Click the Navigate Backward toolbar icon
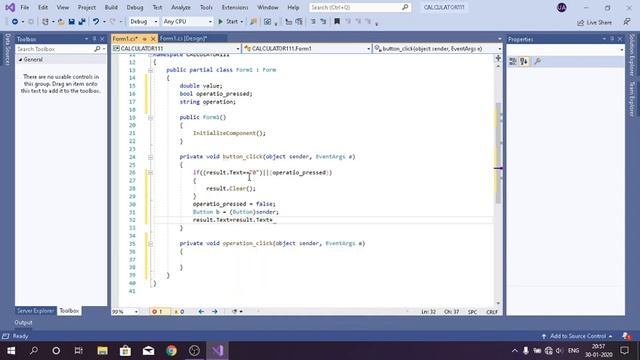640x360 pixels. click(x=15, y=22)
